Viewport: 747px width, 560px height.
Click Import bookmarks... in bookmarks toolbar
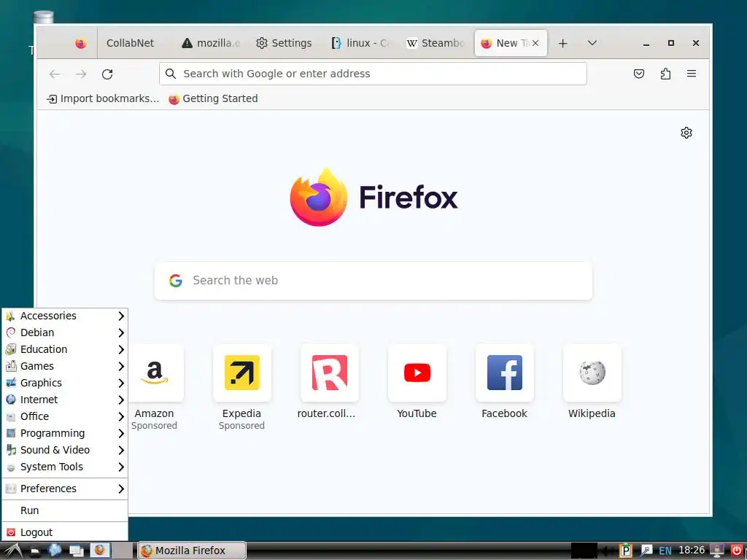pyautogui.click(x=103, y=98)
